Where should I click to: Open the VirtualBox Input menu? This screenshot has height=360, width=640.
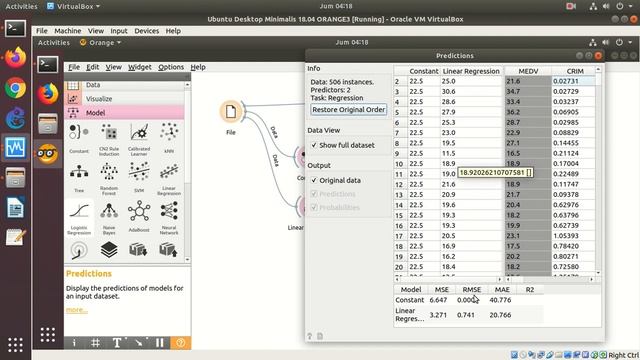click(119, 31)
